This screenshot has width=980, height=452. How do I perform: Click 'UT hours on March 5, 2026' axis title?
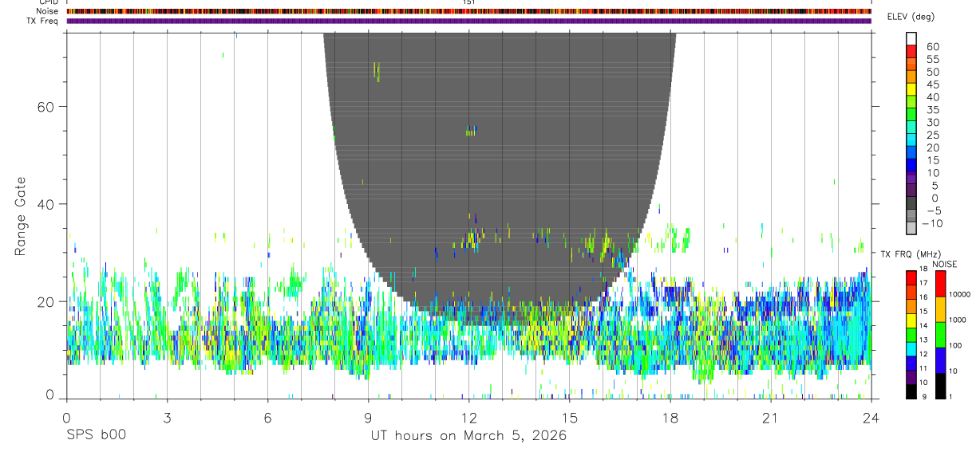468,436
